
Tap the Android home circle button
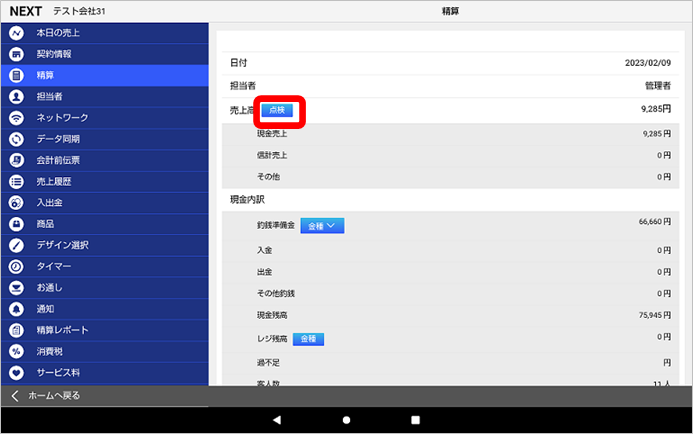[346, 420]
